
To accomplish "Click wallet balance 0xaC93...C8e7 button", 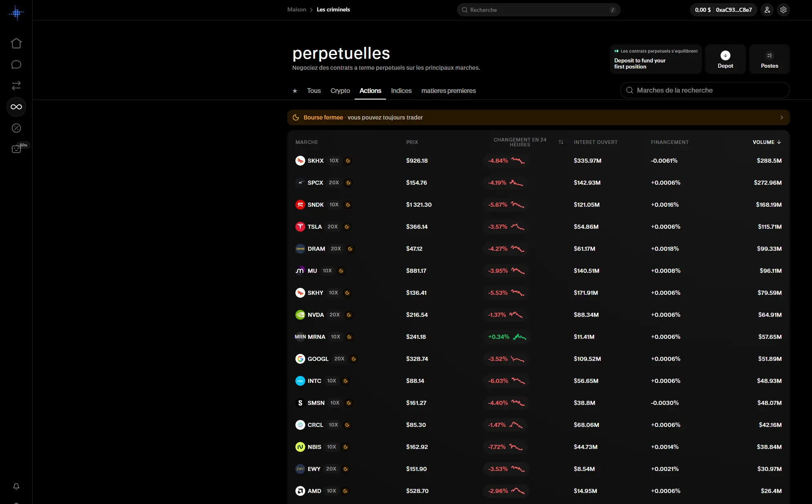I will 723,10.
